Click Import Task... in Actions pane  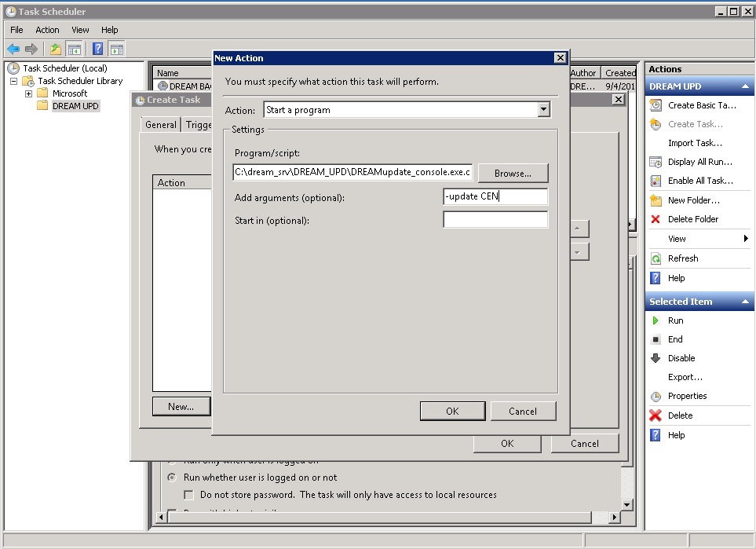[695, 143]
